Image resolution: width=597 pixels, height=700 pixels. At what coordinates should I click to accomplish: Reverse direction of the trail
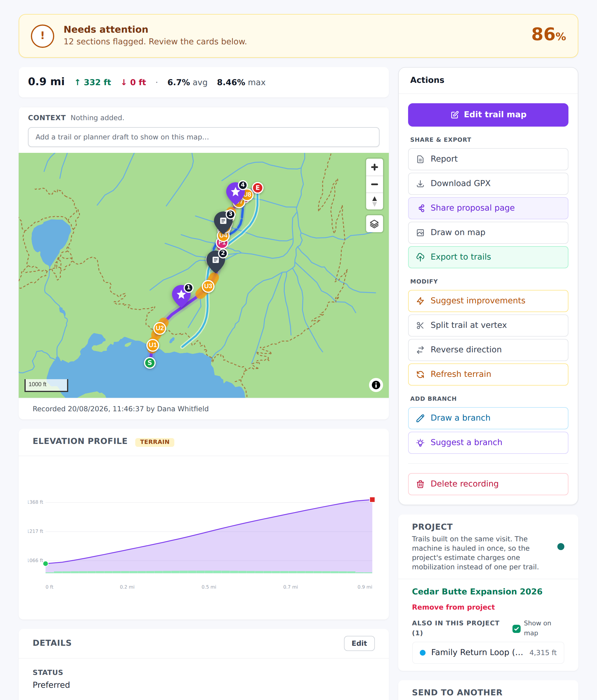tap(488, 350)
